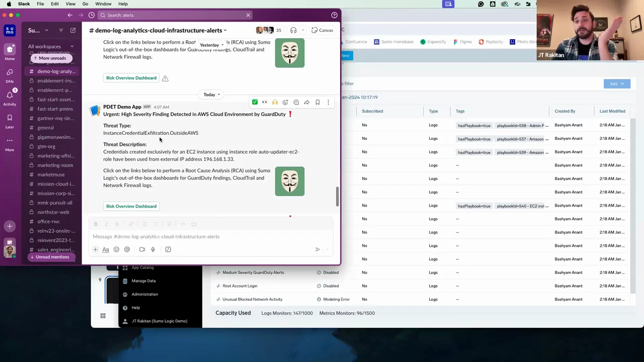Open the Yesterday date dropdown

coord(212,45)
